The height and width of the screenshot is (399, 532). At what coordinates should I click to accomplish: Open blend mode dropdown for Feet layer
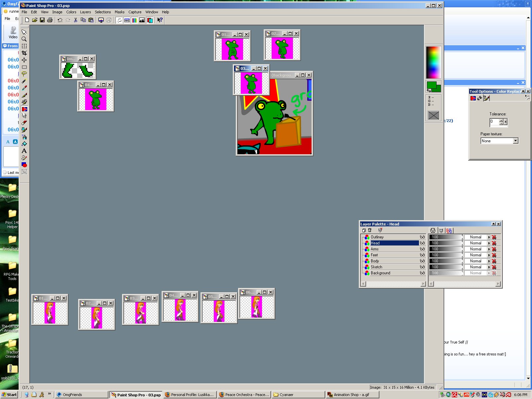click(489, 255)
